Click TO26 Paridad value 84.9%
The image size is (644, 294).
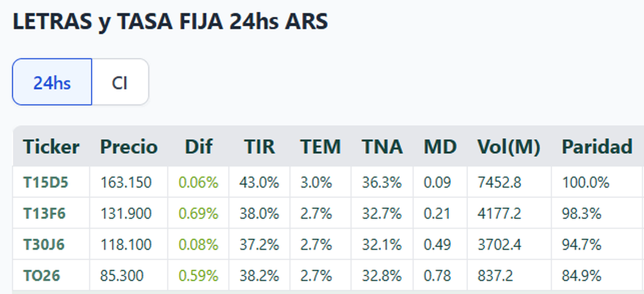point(581,276)
